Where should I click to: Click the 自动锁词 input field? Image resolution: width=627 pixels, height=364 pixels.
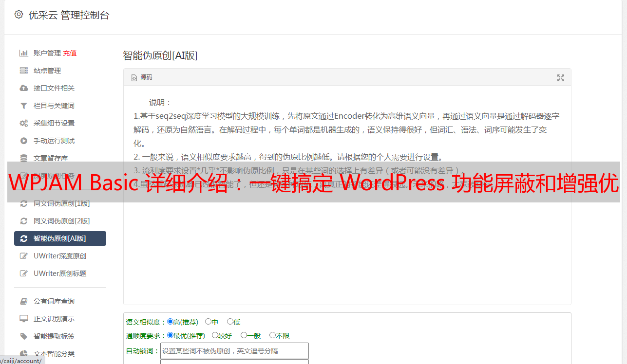(x=234, y=351)
